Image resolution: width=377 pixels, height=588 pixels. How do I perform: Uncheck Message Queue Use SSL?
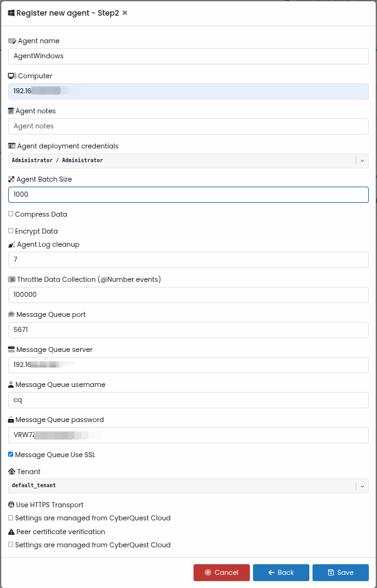click(x=11, y=454)
